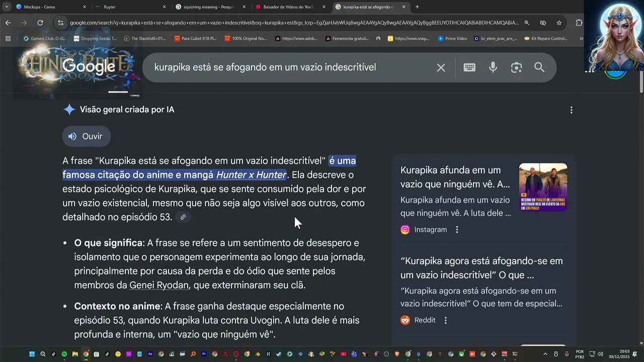
Task: Open Reddit source options menu
Action: pyautogui.click(x=445, y=320)
